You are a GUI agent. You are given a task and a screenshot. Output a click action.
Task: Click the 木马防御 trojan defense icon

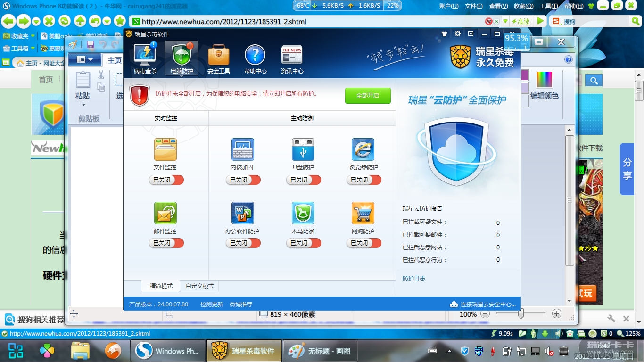303,213
